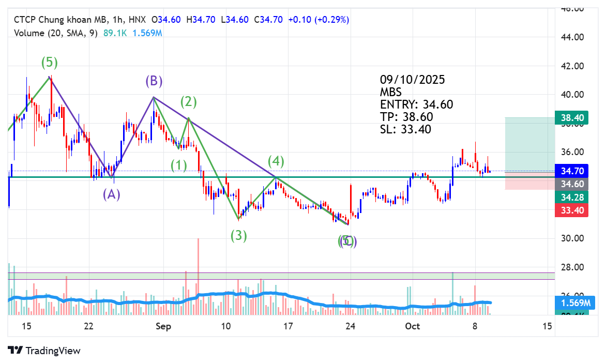
Task: Click the red 33.40 stop-loss price label
Action: pos(571,210)
